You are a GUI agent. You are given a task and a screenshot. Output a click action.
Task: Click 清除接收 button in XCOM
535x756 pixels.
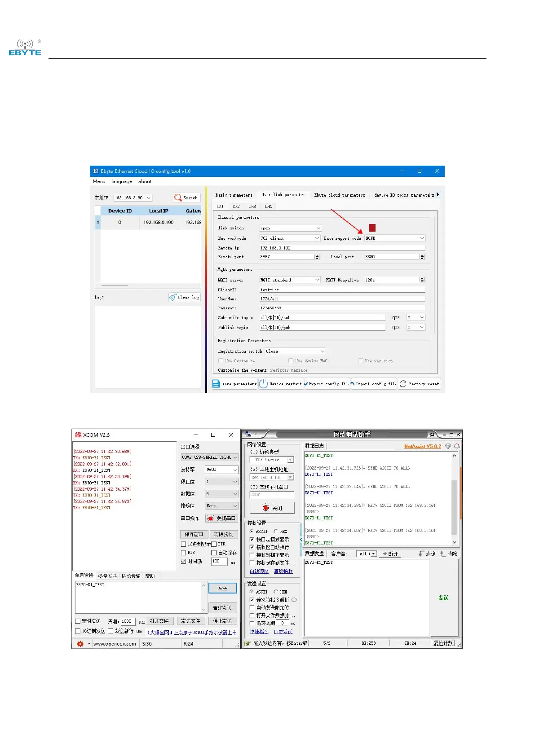pyautogui.click(x=223, y=534)
